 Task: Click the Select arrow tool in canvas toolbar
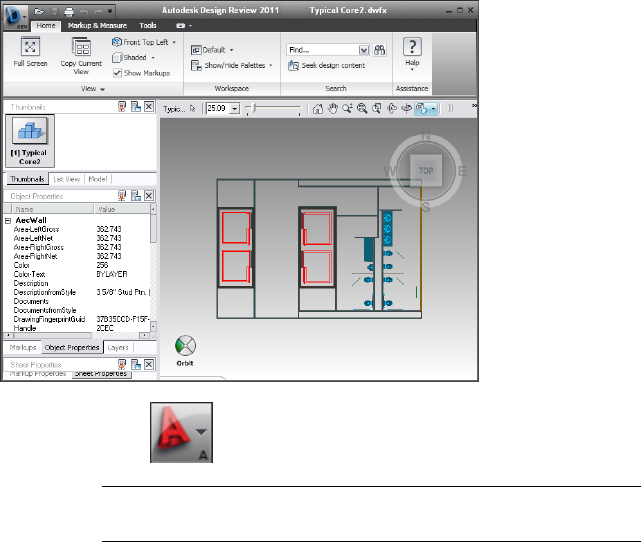pyautogui.click(x=193, y=109)
